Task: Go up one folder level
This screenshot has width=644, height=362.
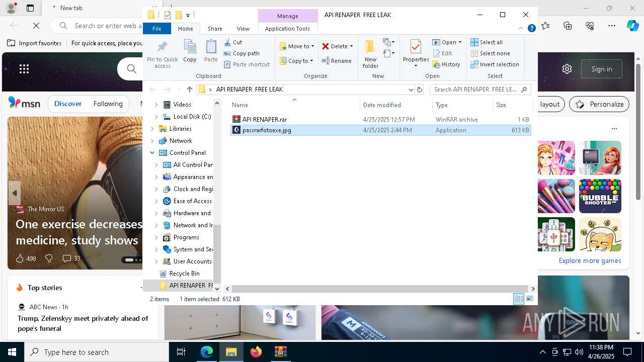Action: click(190, 89)
